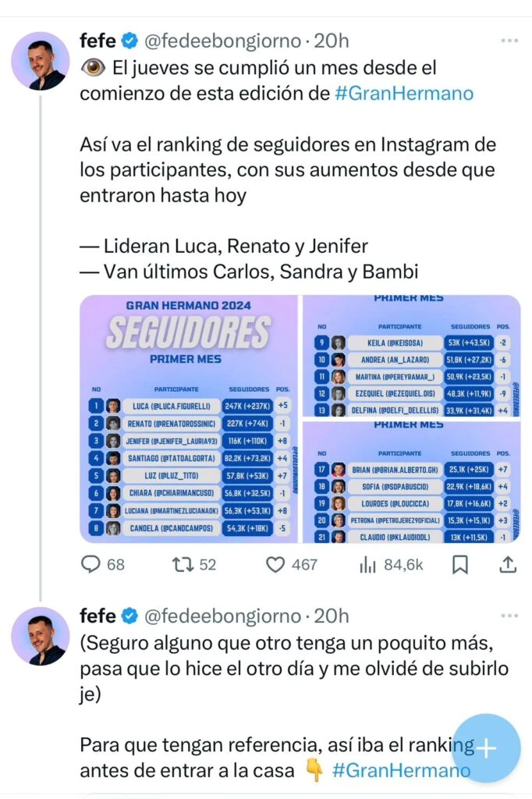Open bottom-right ranking image with Brian
Viewport: 532px width, 799px height.
pyautogui.click(x=411, y=481)
